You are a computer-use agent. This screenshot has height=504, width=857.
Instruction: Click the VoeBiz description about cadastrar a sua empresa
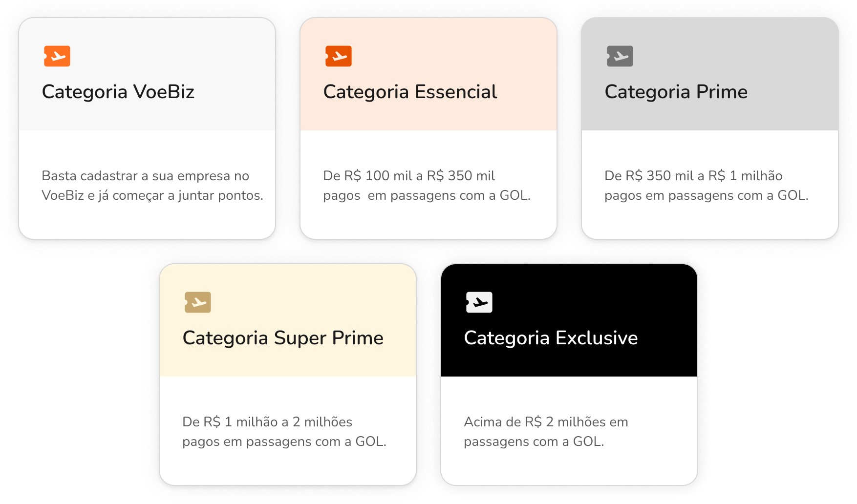pos(152,186)
